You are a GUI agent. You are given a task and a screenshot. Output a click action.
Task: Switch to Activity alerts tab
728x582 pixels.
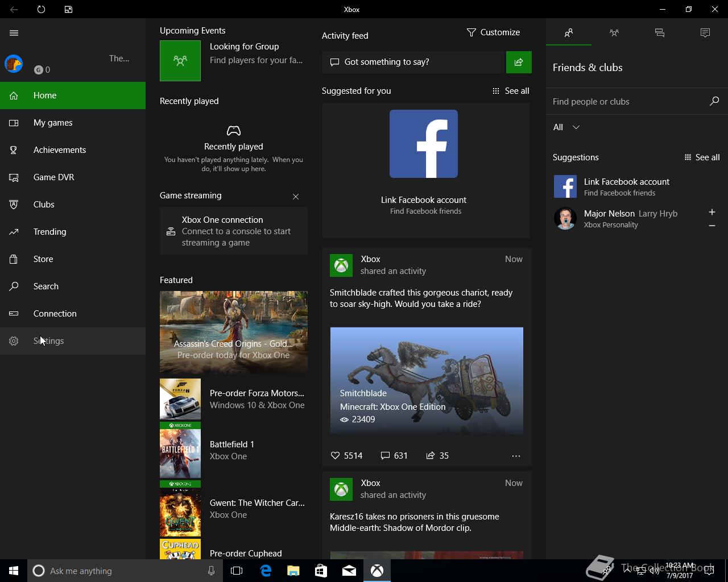[705, 32]
